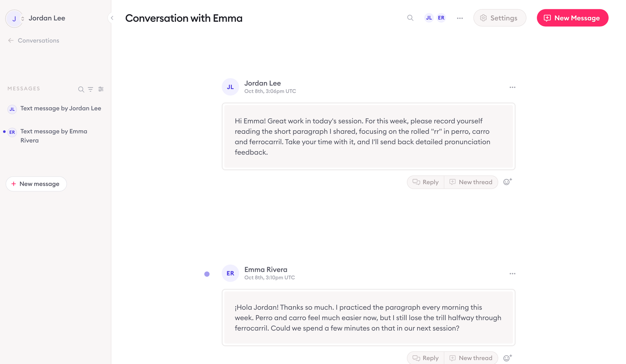Click the Emma Rivera sender name
Screen dimensions: 626x364
click(x=266, y=269)
